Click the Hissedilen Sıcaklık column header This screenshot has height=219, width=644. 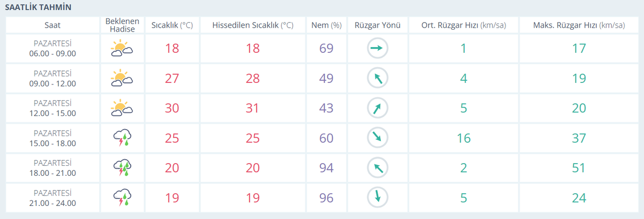pos(253,25)
